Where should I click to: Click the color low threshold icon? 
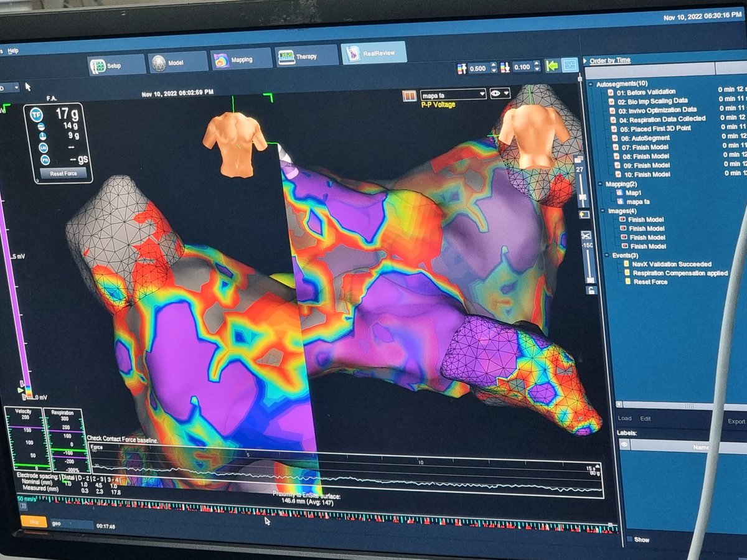tap(505, 67)
